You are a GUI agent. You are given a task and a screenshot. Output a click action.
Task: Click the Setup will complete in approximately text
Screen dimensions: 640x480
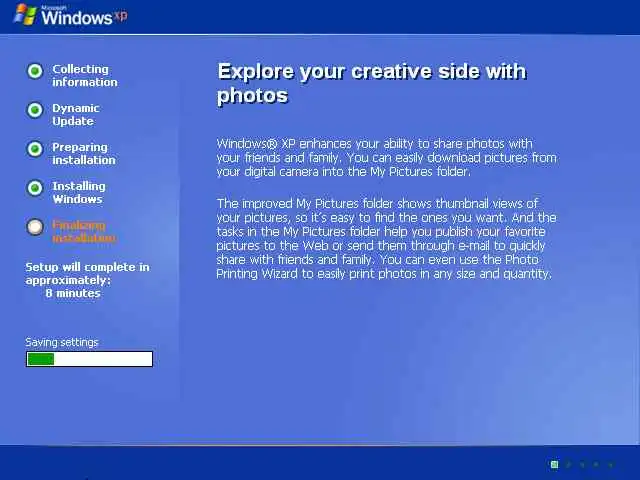click(x=87, y=273)
